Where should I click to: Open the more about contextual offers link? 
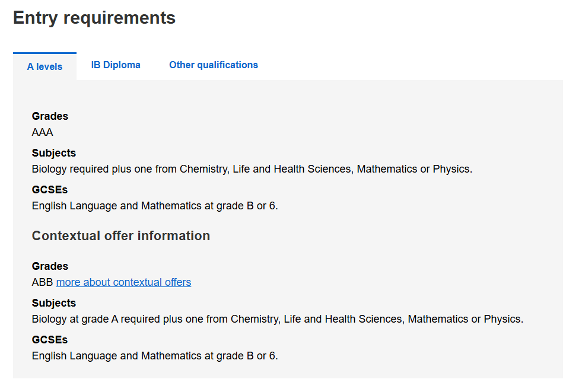point(123,282)
